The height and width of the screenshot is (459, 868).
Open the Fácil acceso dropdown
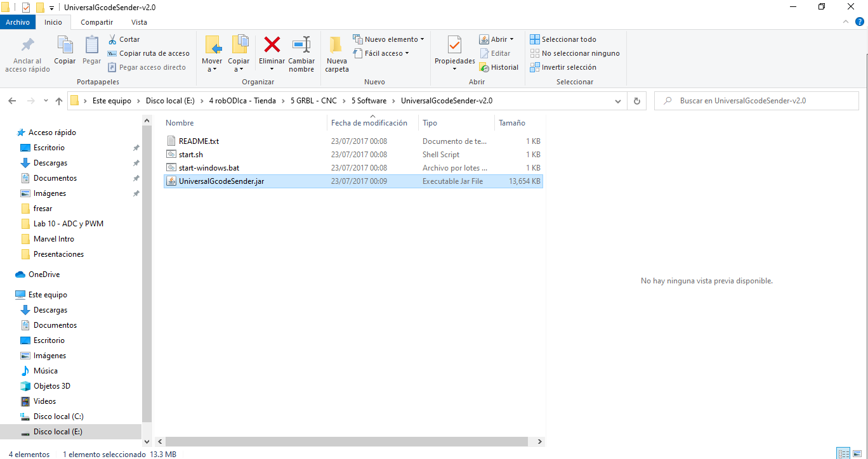[381, 53]
